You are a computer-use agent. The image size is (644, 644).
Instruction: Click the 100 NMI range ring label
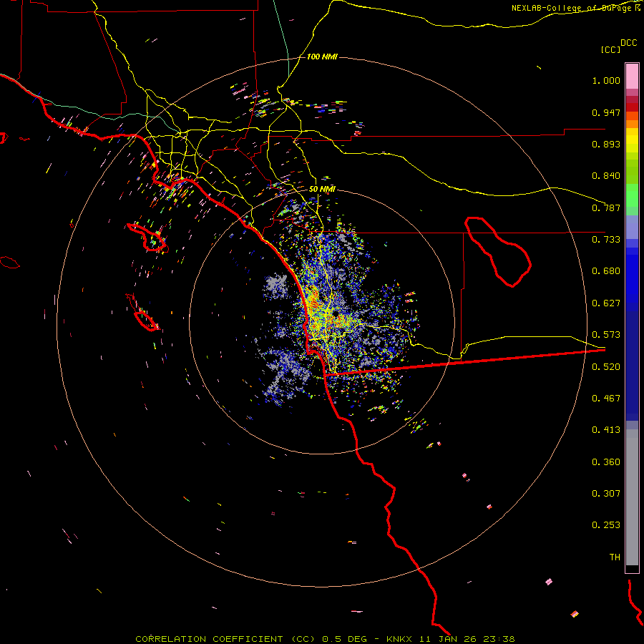pyautogui.click(x=322, y=57)
